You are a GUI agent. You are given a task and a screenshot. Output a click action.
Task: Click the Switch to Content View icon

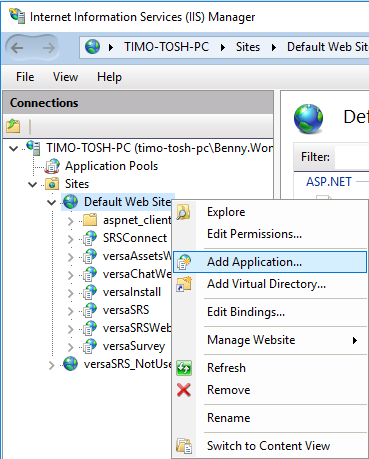[x=184, y=446]
